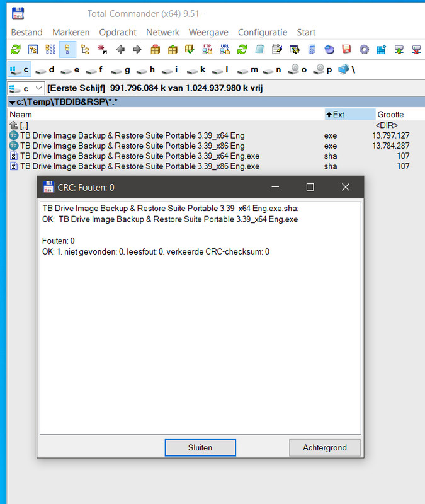
Task: Click the Synchronize directories green arrows icon
Action: click(242, 50)
